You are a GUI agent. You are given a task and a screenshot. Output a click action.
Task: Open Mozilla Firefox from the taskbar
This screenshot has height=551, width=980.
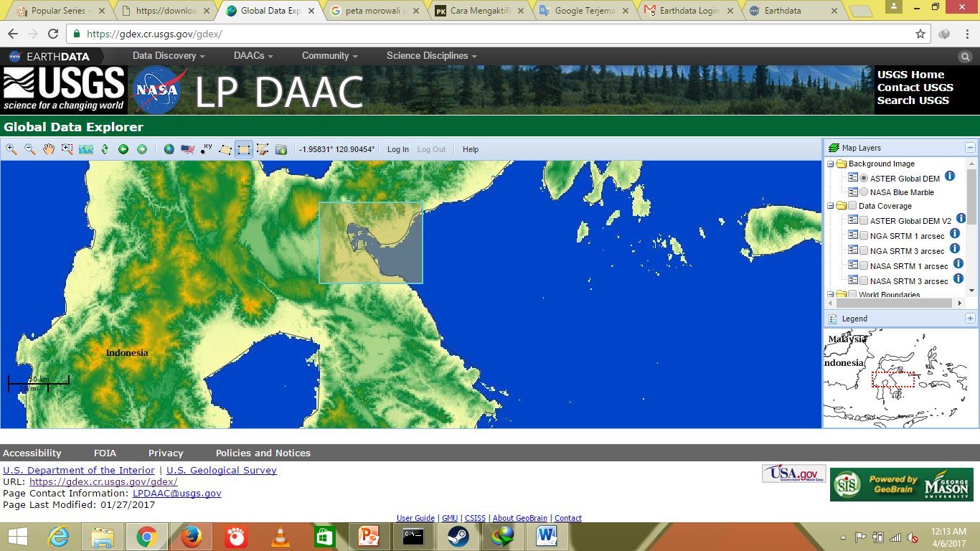pos(191,536)
